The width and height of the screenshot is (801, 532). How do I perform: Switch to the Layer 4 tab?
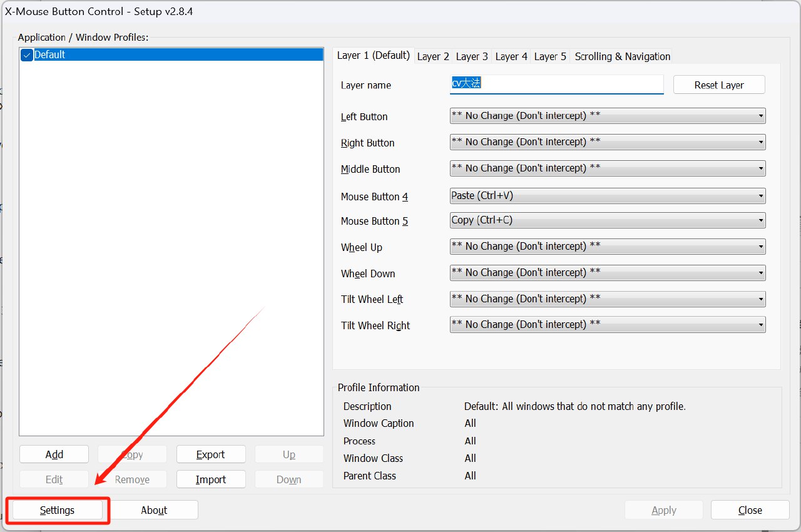(511, 56)
